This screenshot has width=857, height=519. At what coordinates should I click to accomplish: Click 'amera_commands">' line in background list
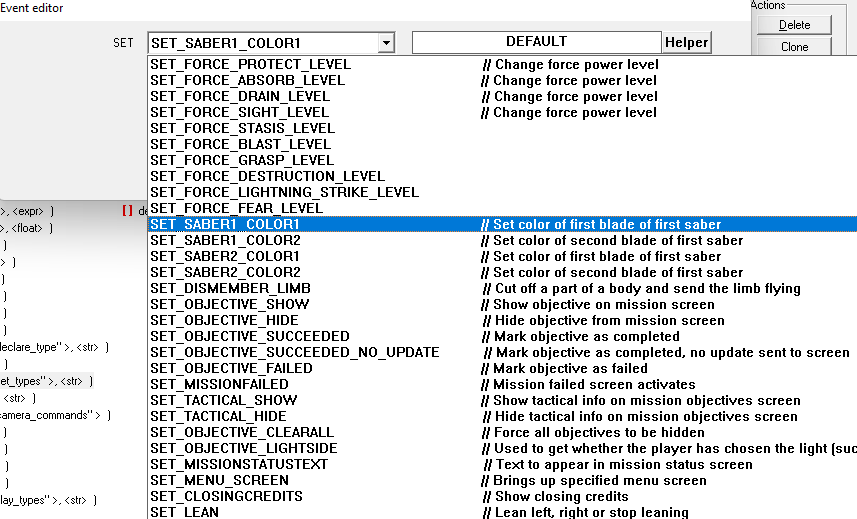point(55,415)
